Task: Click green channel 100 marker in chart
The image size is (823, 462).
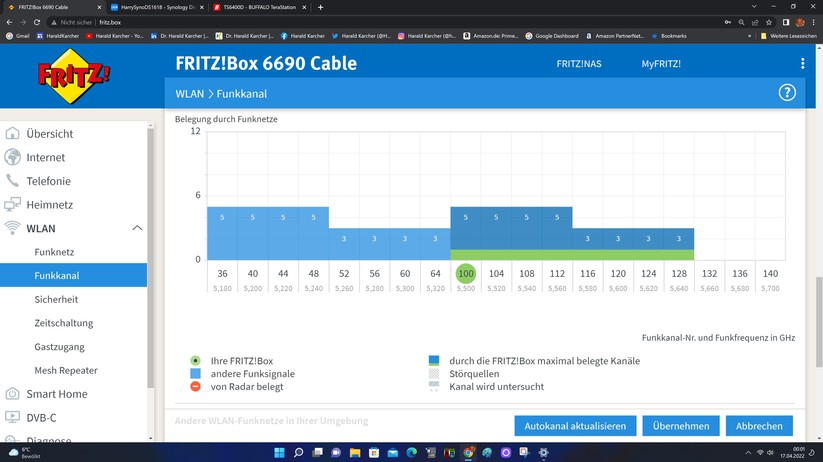Action: (x=466, y=273)
